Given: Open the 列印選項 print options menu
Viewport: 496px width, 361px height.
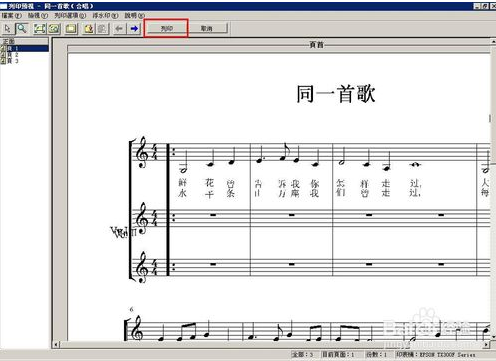Looking at the screenshot, I should pos(70,16).
